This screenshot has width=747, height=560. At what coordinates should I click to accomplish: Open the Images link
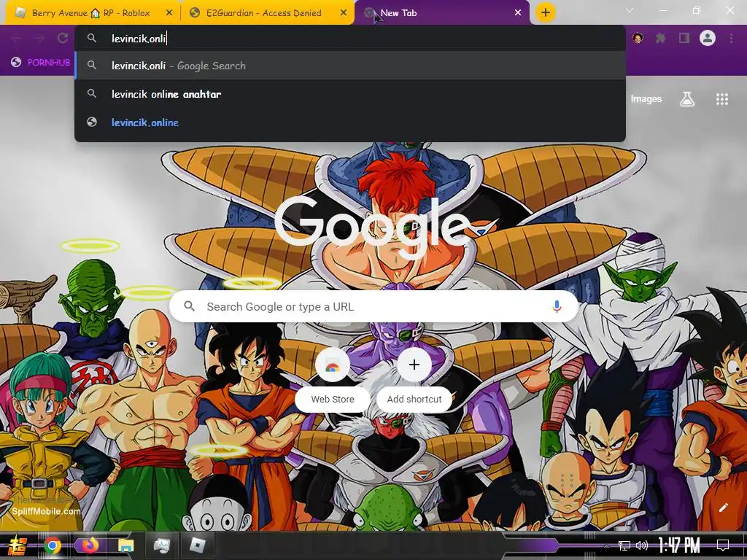pyautogui.click(x=646, y=99)
